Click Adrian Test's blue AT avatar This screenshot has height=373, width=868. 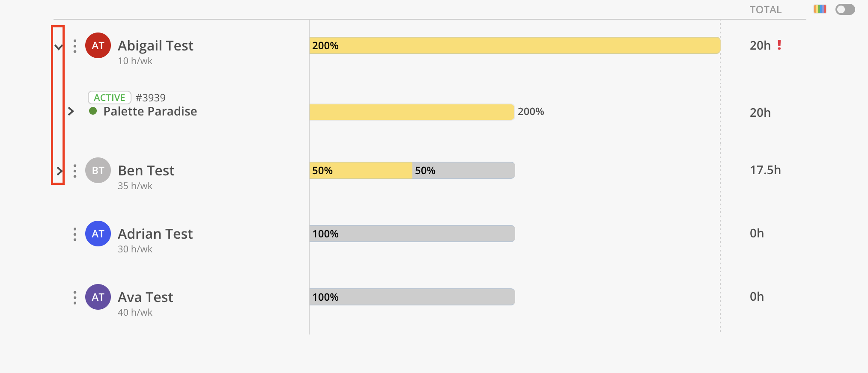[98, 234]
